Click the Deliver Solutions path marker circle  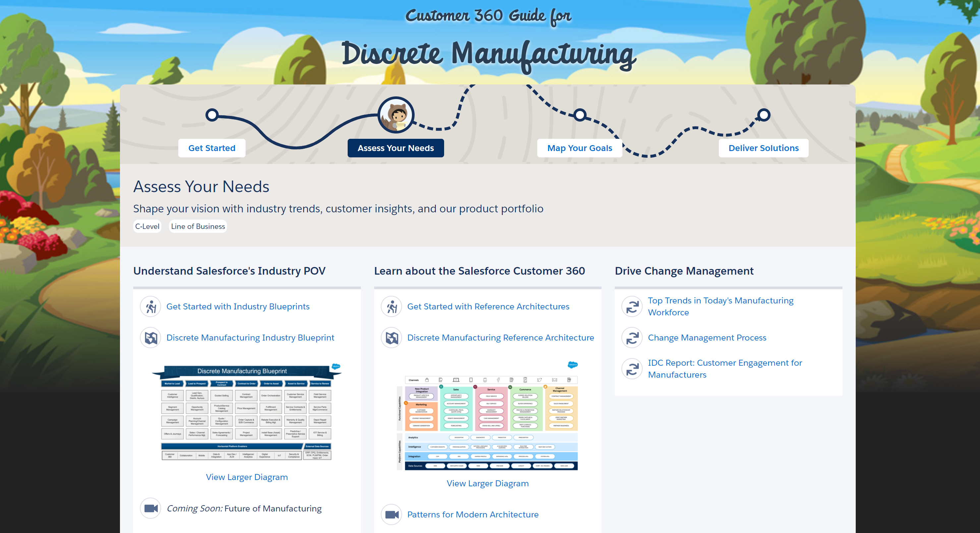pos(763,115)
